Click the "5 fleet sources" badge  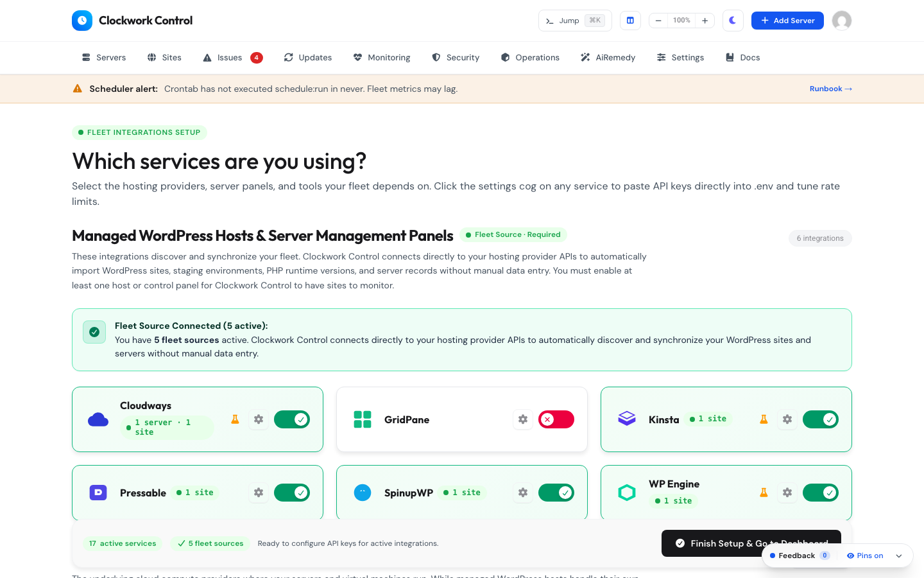210,543
